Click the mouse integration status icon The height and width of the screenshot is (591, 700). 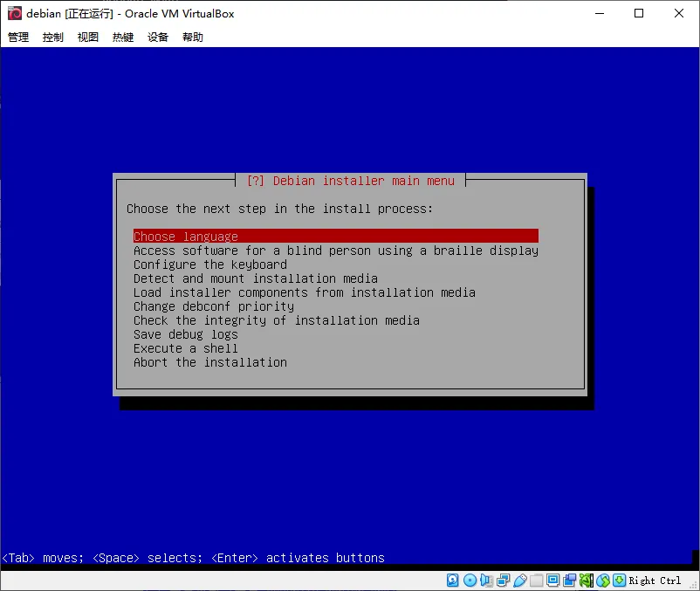point(602,581)
